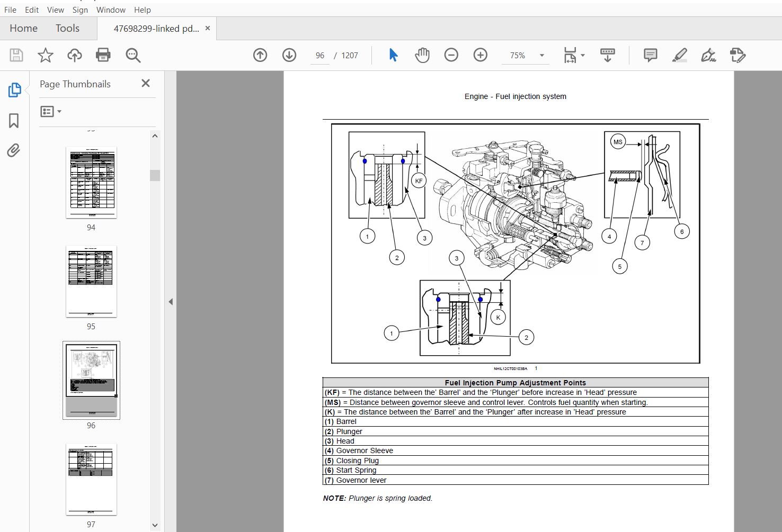
Task: Open the read mode keyboard icon
Action: pyautogui.click(x=608, y=55)
